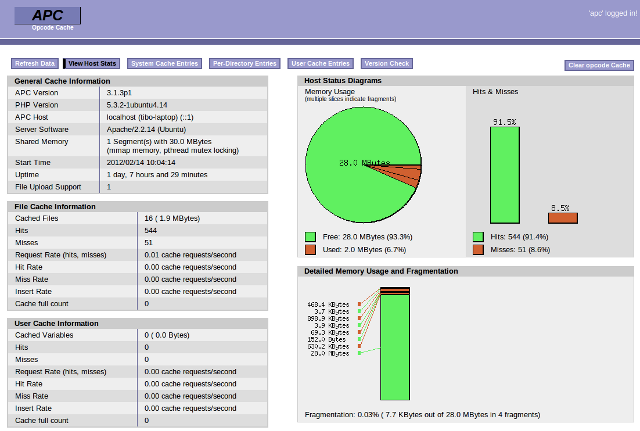Click the User Cache full count label
Image resolution: width=640 pixels, height=431 pixels.
[42, 421]
